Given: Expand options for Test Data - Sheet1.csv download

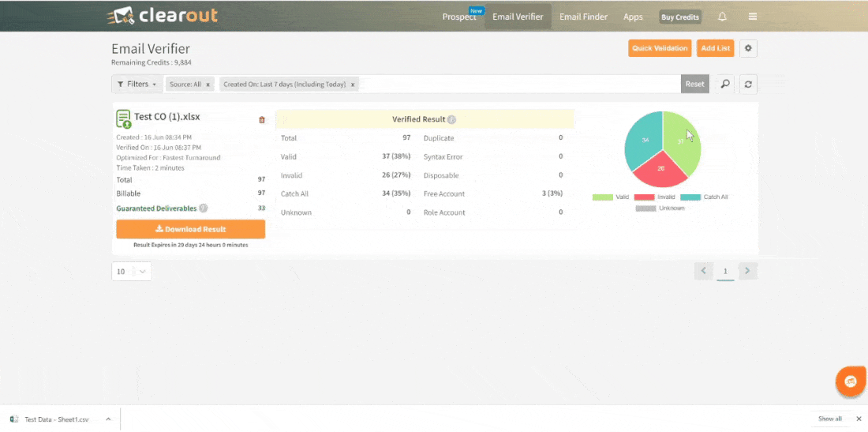Looking at the screenshot, I should tap(108, 419).
